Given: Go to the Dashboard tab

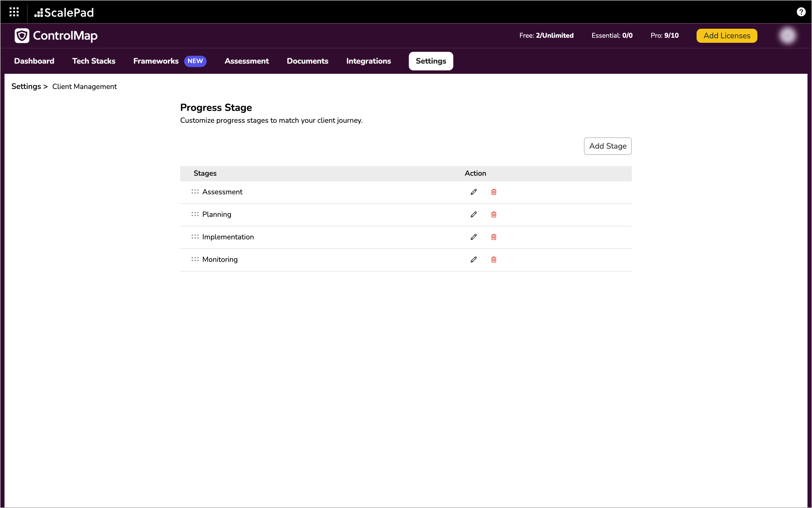Looking at the screenshot, I should point(34,61).
